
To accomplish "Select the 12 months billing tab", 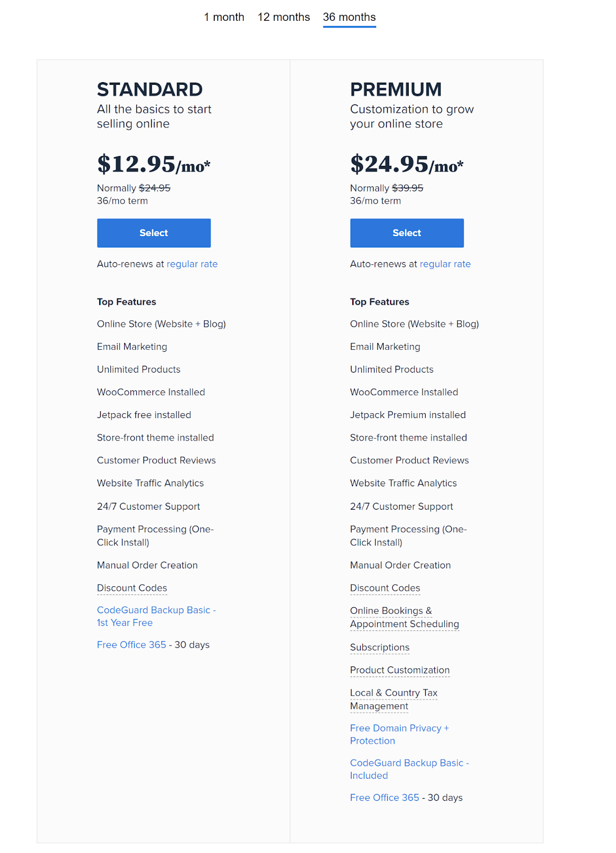I will (283, 17).
